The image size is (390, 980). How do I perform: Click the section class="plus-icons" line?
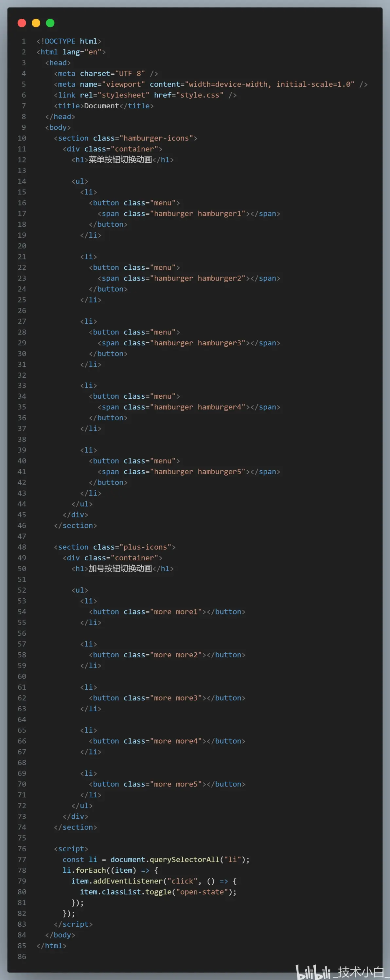point(115,547)
